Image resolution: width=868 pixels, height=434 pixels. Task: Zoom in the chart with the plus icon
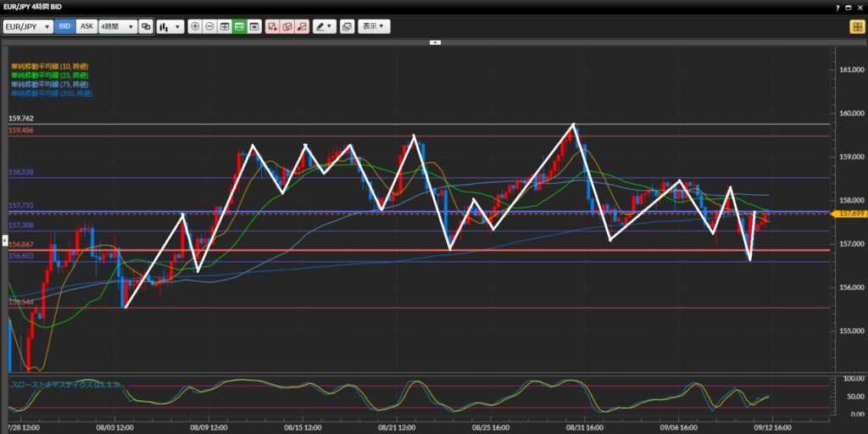(x=195, y=26)
